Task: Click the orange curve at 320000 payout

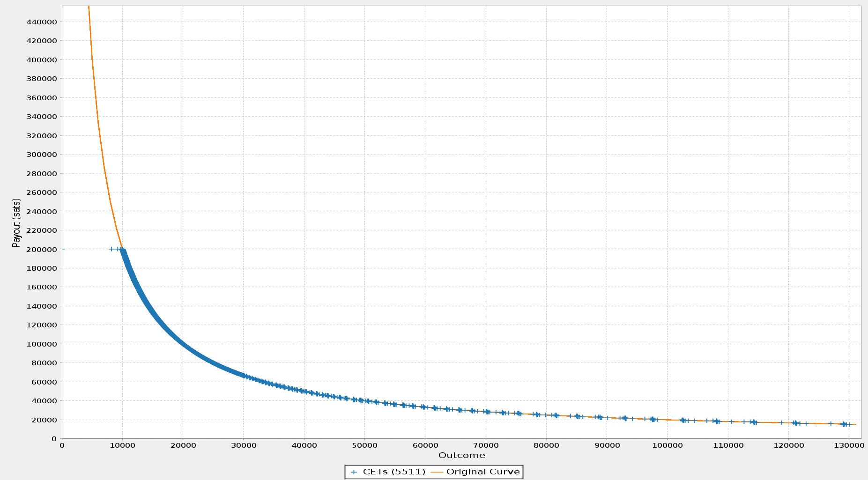Action: click(100, 136)
